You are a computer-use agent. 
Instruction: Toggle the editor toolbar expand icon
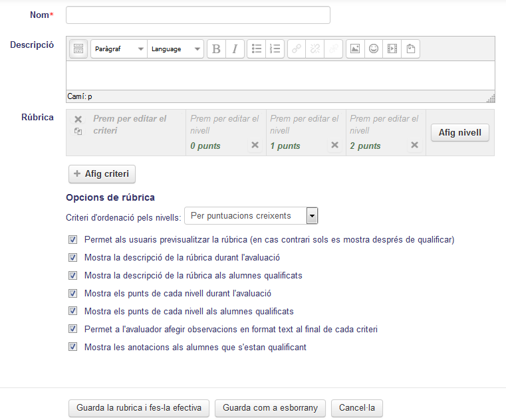pyautogui.click(x=78, y=49)
